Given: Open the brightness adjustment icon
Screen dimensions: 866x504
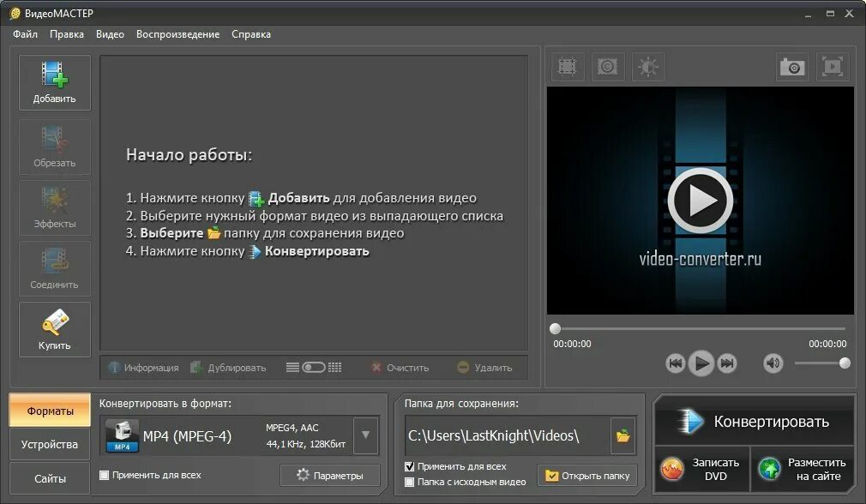Looking at the screenshot, I should tap(648, 67).
